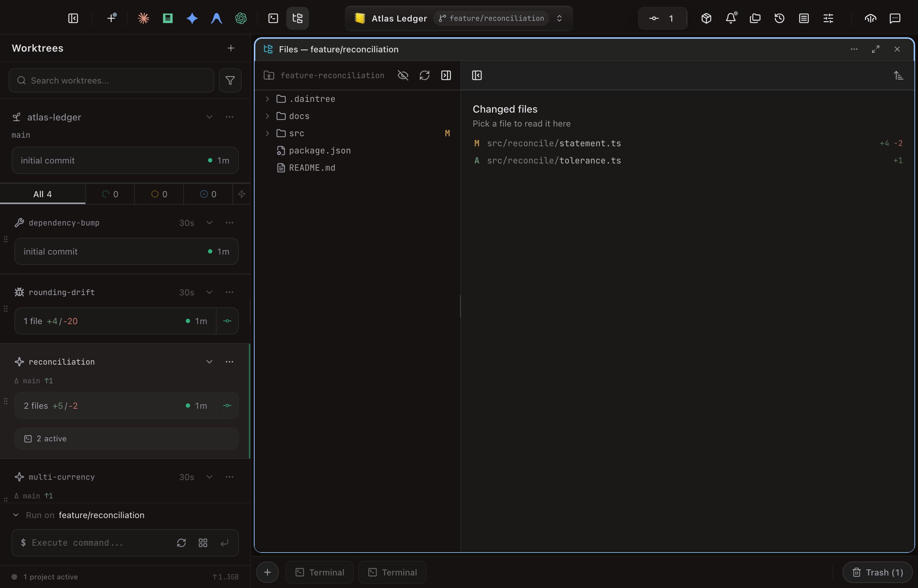
Task: Toggle the left sidebar panel icon
Action: click(73, 18)
